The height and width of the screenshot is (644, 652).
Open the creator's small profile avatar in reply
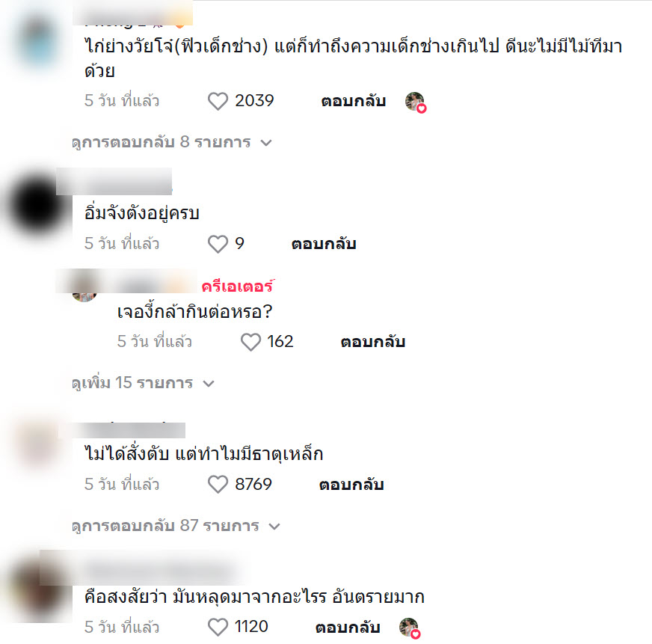click(84, 289)
